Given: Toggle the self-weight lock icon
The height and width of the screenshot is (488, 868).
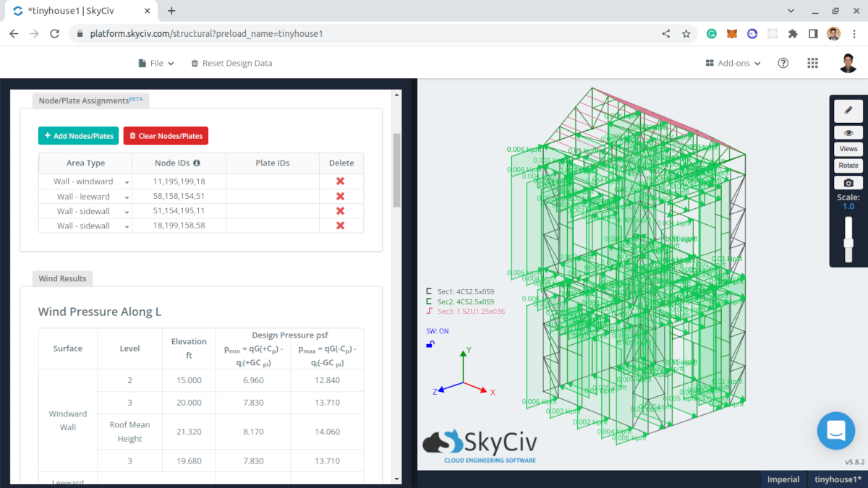Looking at the screenshot, I should click(430, 344).
